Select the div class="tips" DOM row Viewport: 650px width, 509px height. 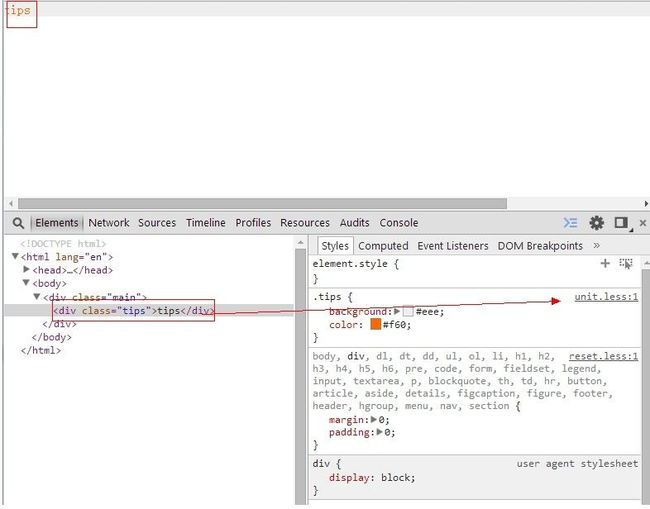click(x=149, y=310)
